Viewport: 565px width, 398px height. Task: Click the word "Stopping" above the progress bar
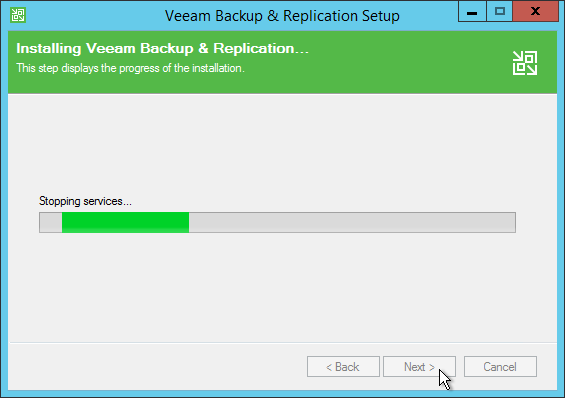pos(60,201)
